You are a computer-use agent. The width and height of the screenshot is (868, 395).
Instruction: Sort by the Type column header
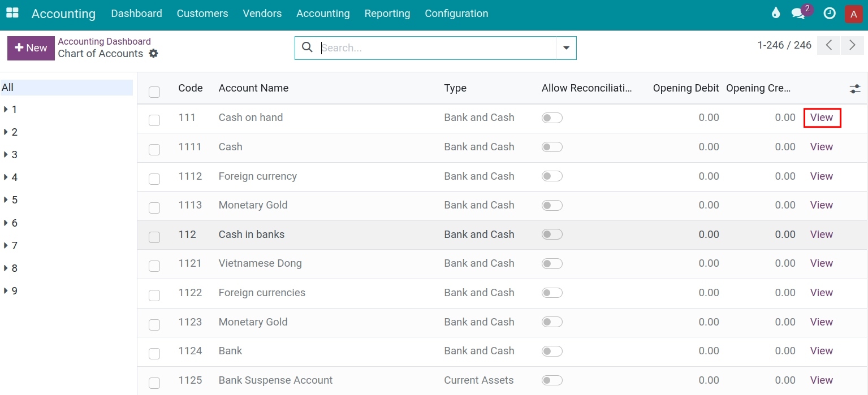(455, 88)
